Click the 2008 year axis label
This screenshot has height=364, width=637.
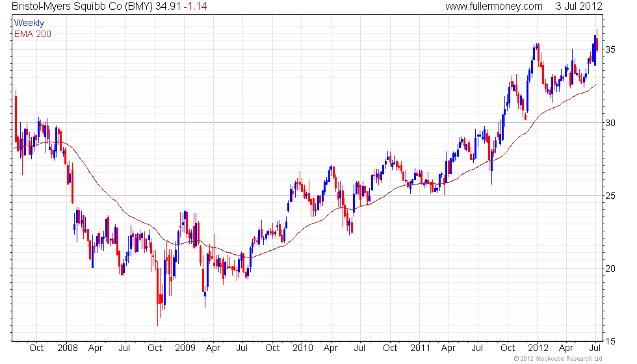(68, 348)
